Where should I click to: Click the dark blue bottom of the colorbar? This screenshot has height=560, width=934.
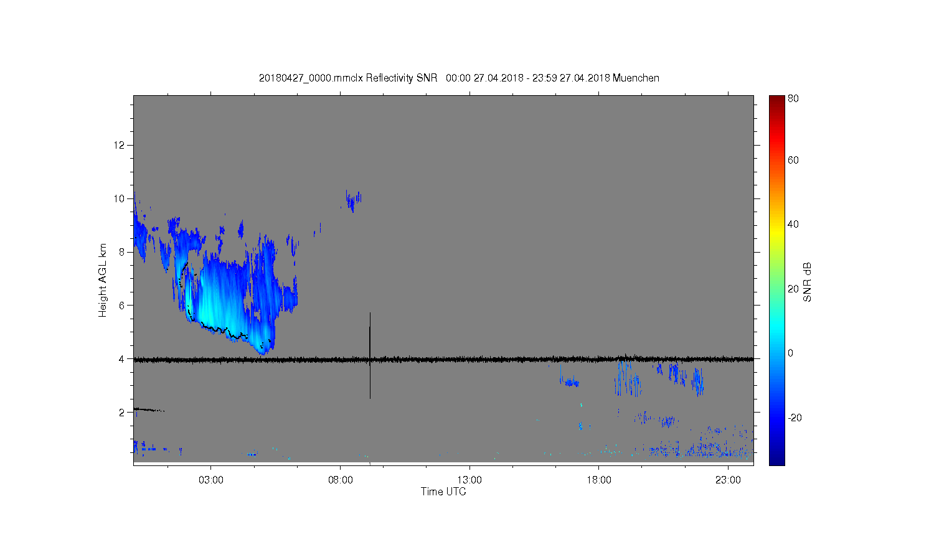776,459
